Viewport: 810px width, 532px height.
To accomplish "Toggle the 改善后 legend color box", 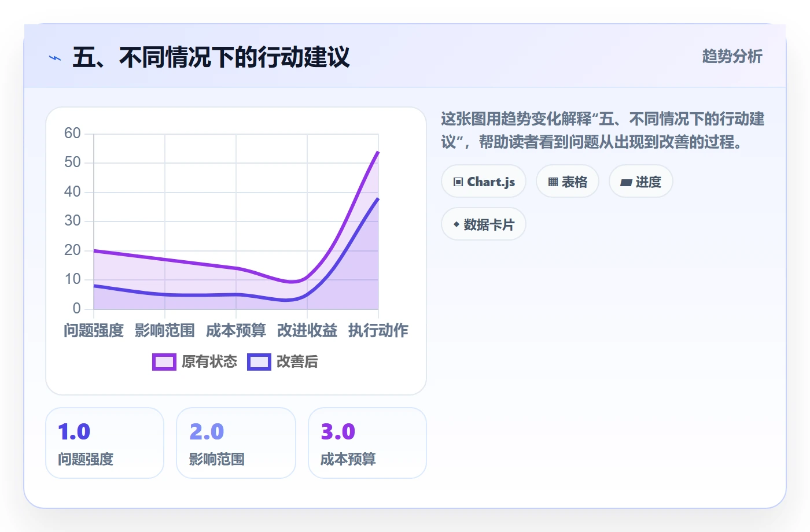I will click(x=259, y=362).
